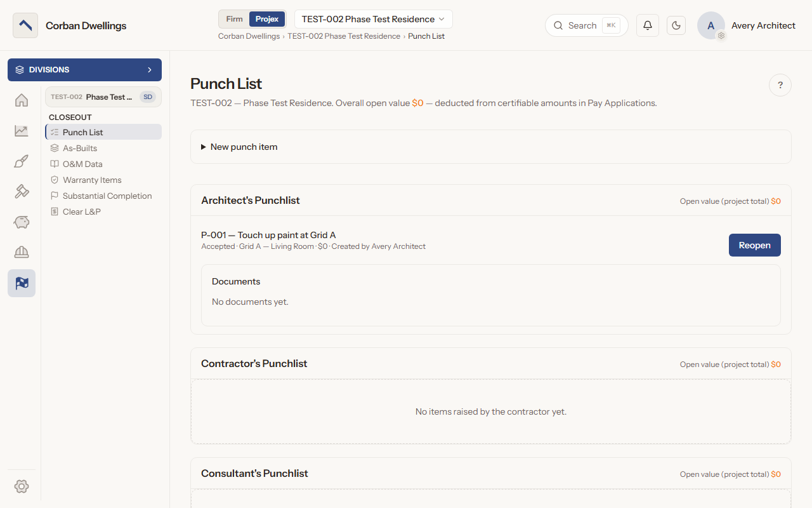Click P-001 Touch up paint item title
812x508 pixels.
tap(268, 235)
